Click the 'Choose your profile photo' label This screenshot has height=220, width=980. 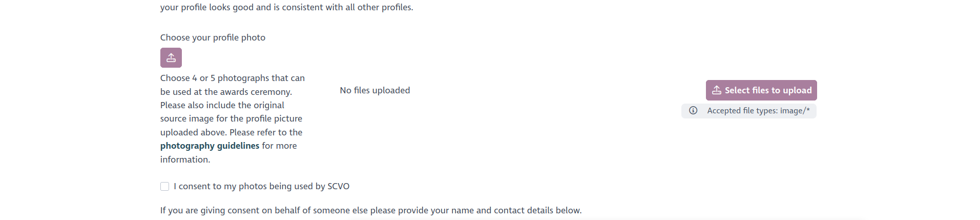[x=213, y=37]
